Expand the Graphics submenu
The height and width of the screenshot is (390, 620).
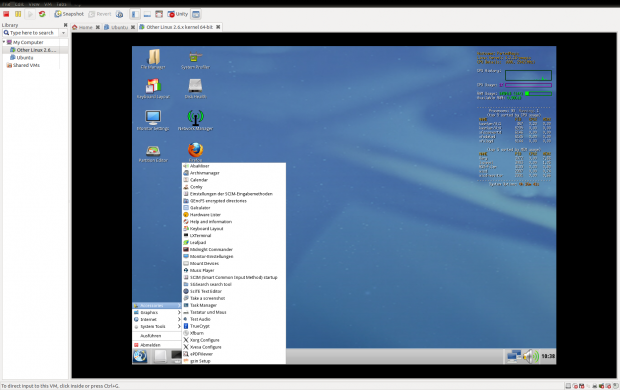[x=157, y=312]
